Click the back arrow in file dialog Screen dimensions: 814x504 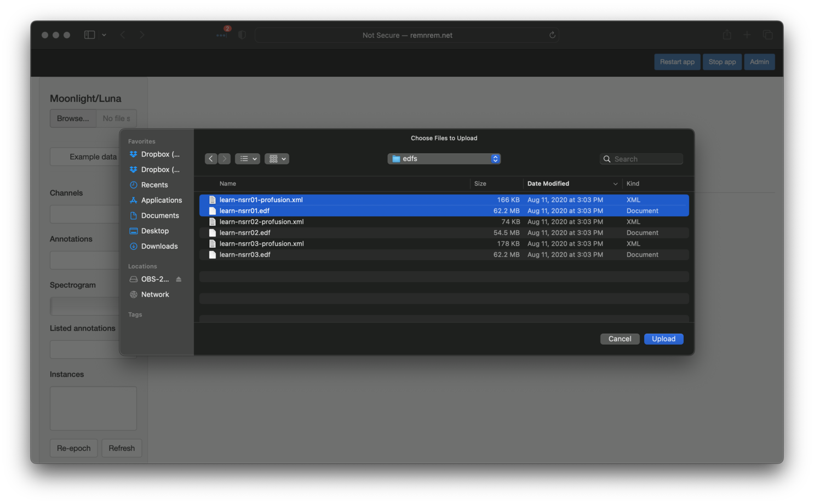point(211,159)
